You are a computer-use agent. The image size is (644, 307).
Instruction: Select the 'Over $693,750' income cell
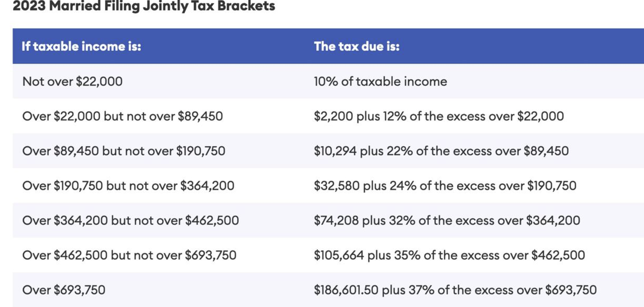click(64, 290)
